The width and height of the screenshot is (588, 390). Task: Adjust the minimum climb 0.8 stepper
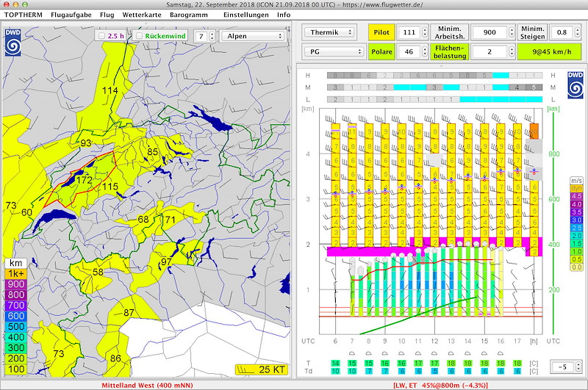[578, 32]
